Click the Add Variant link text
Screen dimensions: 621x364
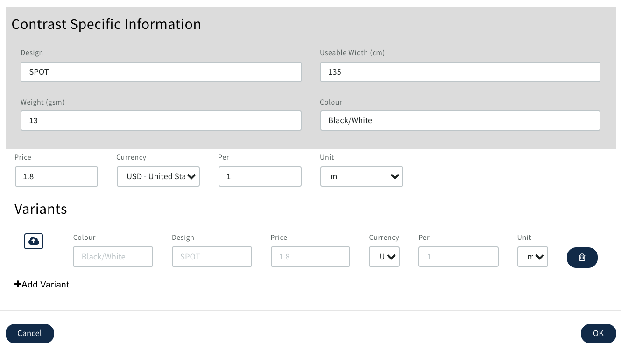45,284
